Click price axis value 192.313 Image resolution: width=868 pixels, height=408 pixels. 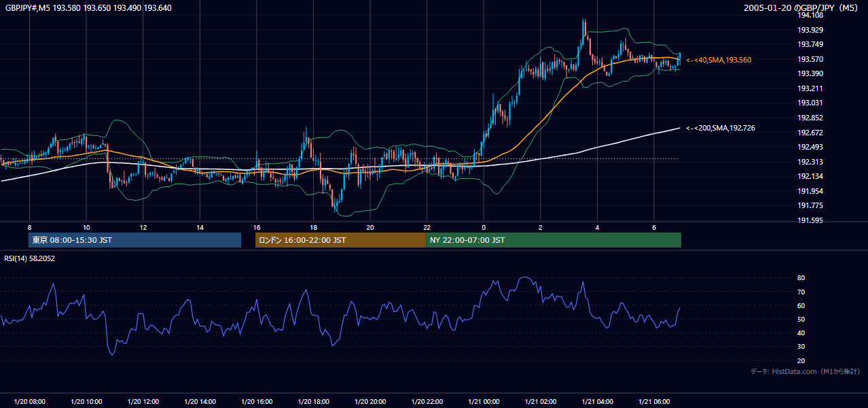pos(810,162)
